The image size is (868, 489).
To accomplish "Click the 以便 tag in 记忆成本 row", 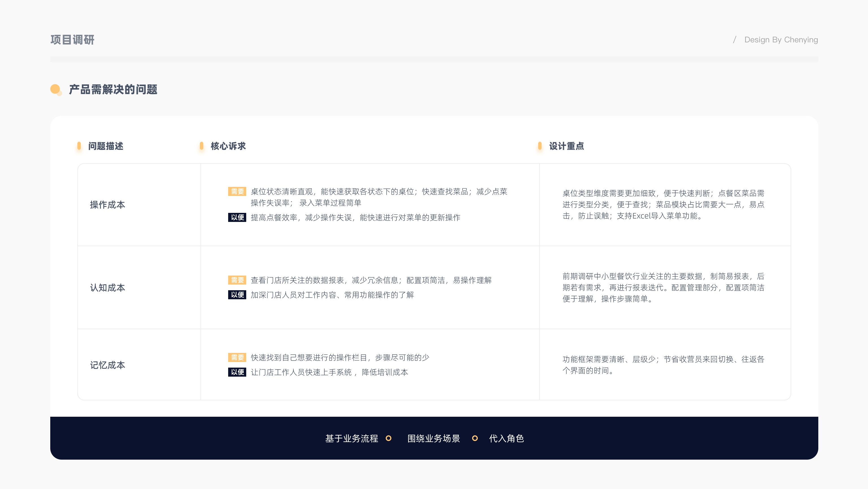I will point(237,372).
